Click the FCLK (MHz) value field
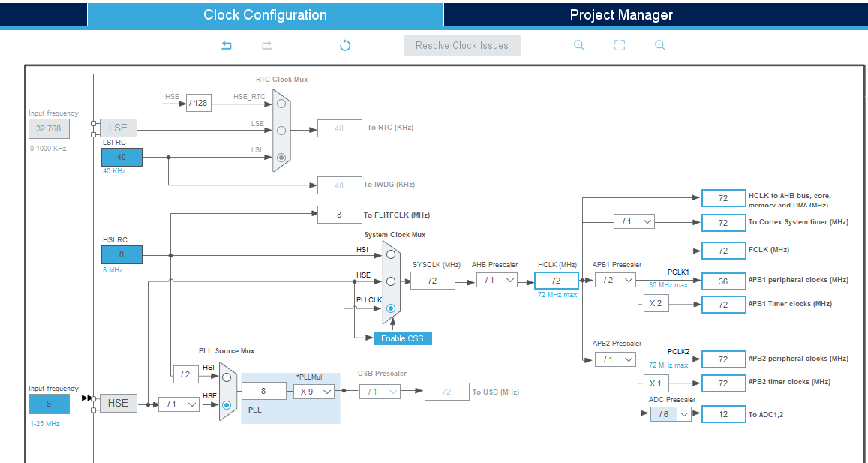 723,251
